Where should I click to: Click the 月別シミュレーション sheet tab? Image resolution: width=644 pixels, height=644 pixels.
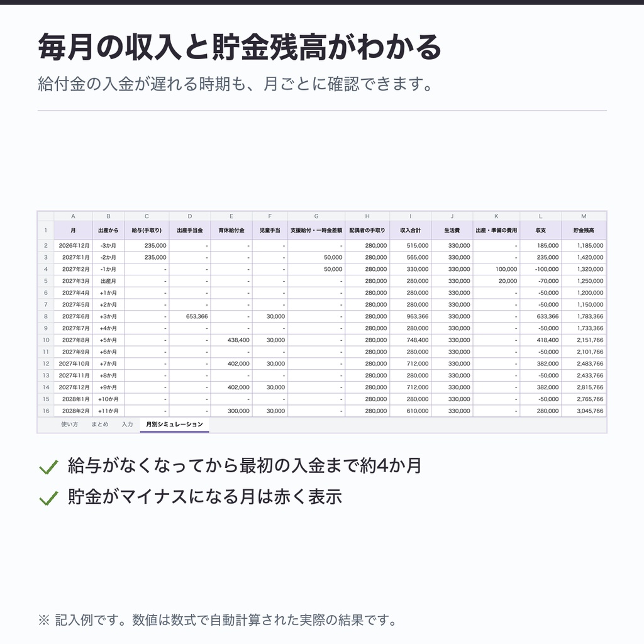[175, 425]
